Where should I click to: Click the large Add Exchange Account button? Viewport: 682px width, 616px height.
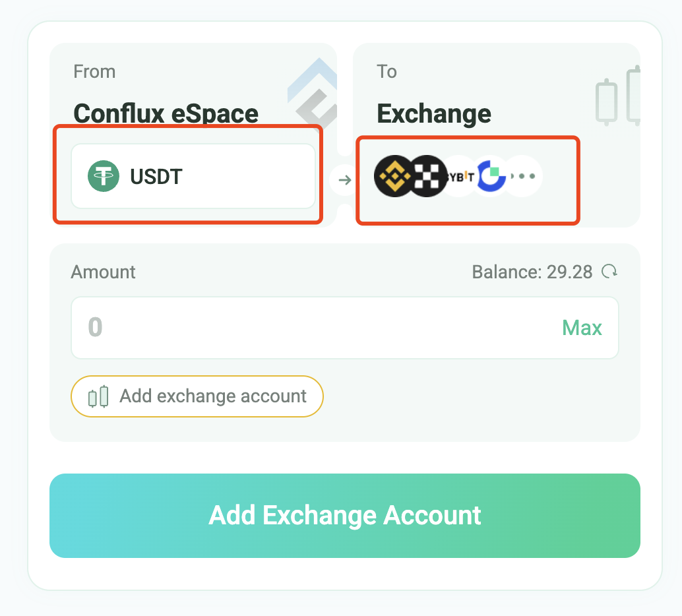[x=345, y=516]
